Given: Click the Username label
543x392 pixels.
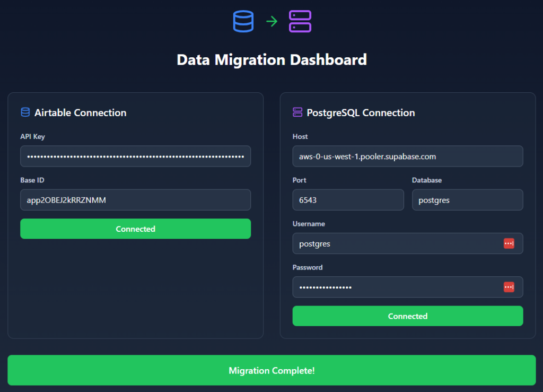Looking at the screenshot, I should tap(309, 224).
